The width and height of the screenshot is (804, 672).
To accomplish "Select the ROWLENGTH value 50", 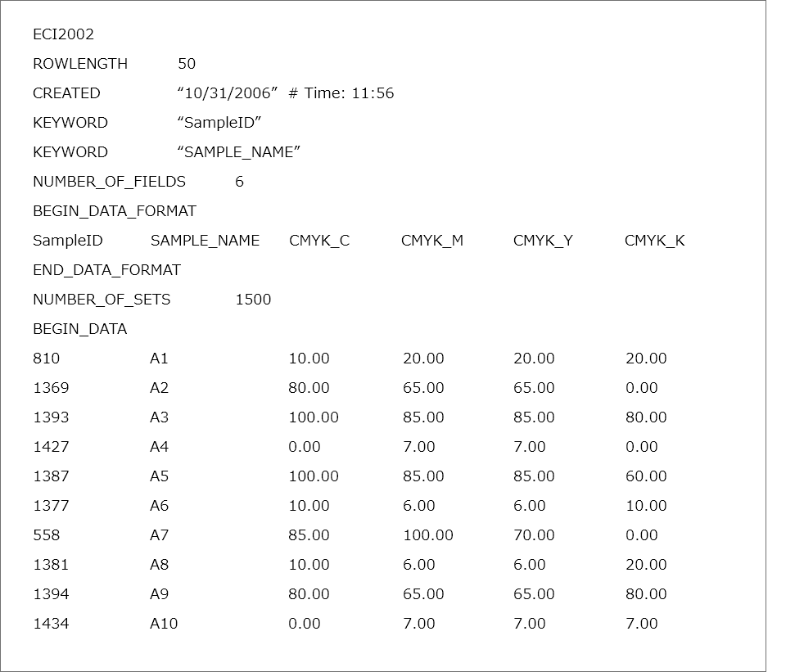I will tap(187, 64).
